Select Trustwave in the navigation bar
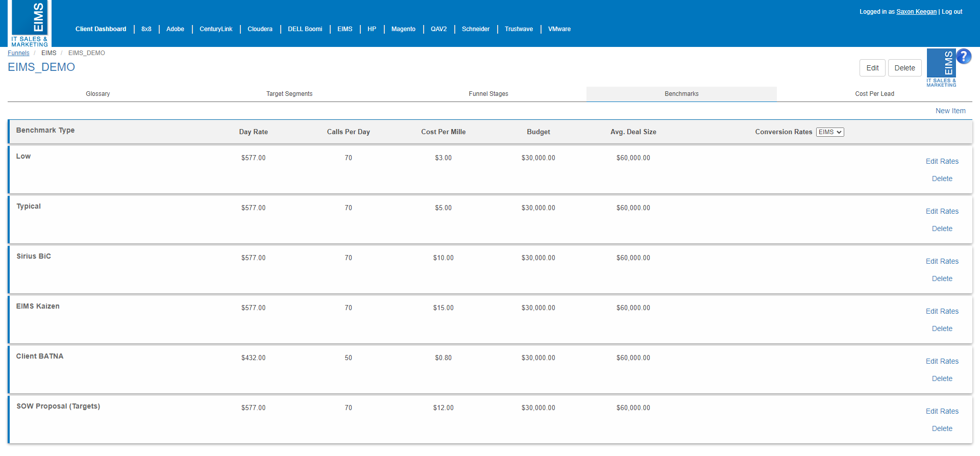Viewport: 980px width, 456px height. (519, 29)
